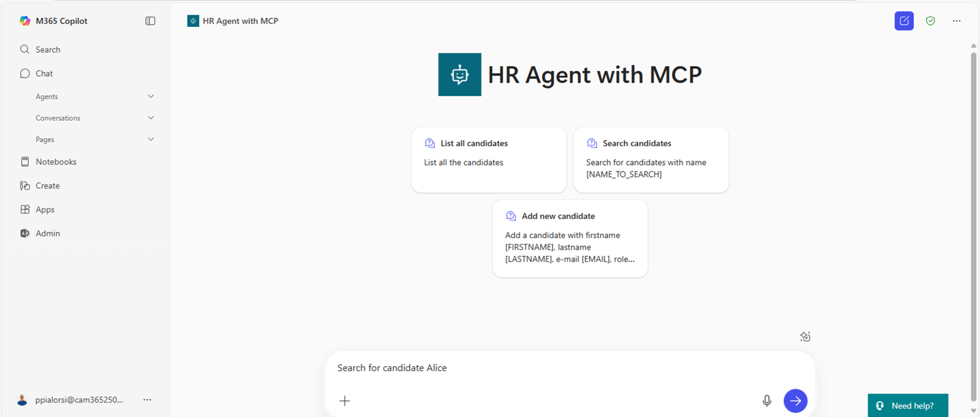Click the Create icon in sidebar
Image resolution: width=980 pixels, height=417 pixels.
(24, 186)
